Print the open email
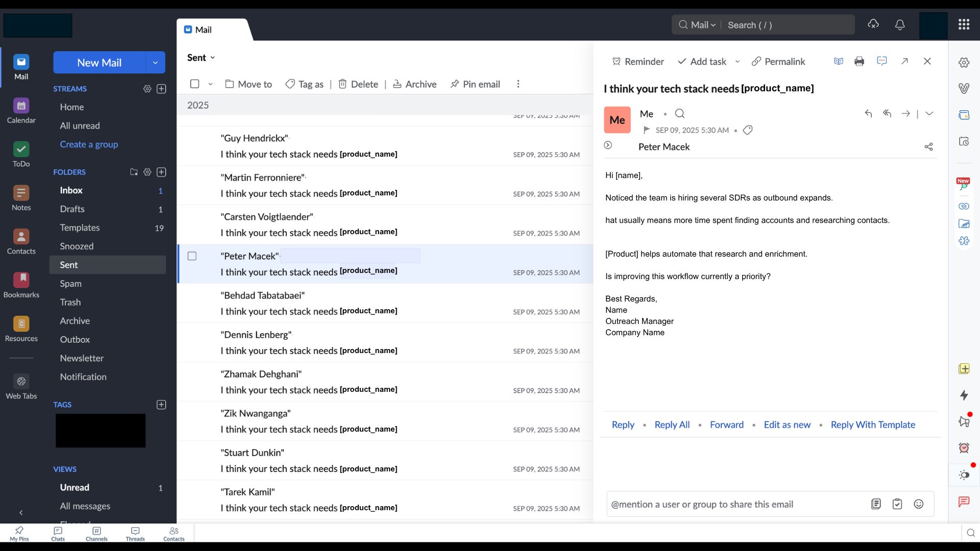Viewport: 980px width, 551px height. [859, 61]
